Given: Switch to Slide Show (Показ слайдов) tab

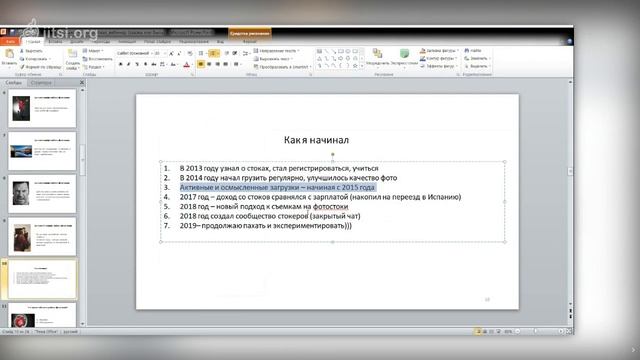Looking at the screenshot, I should [157, 42].
